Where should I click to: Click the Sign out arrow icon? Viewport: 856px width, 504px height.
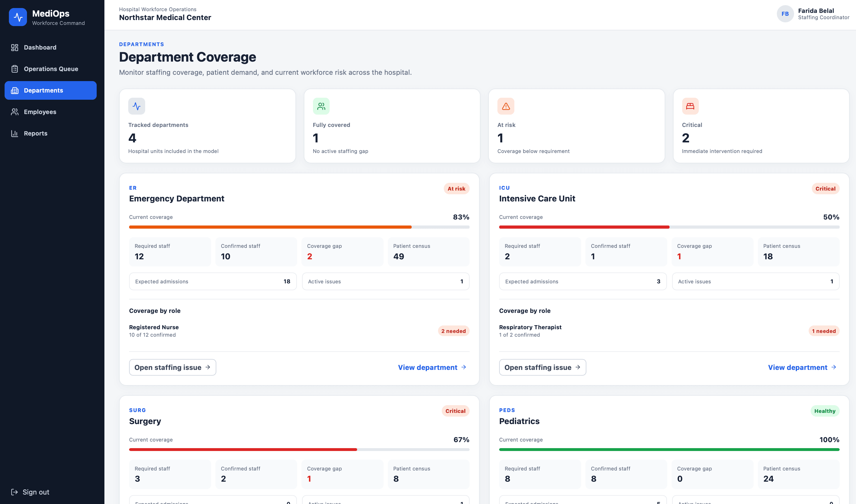point(14,492)
